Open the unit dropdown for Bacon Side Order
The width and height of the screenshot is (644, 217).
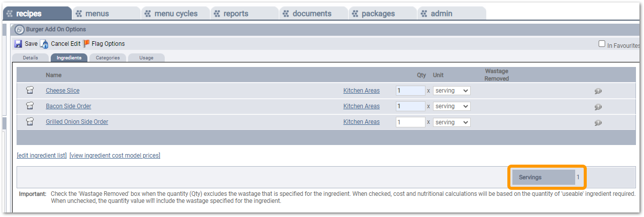pyautogui.click(x=452, y=106)
